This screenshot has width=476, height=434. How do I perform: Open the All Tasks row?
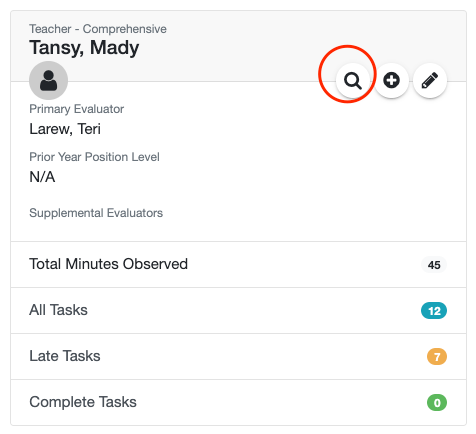pos(238,310)
